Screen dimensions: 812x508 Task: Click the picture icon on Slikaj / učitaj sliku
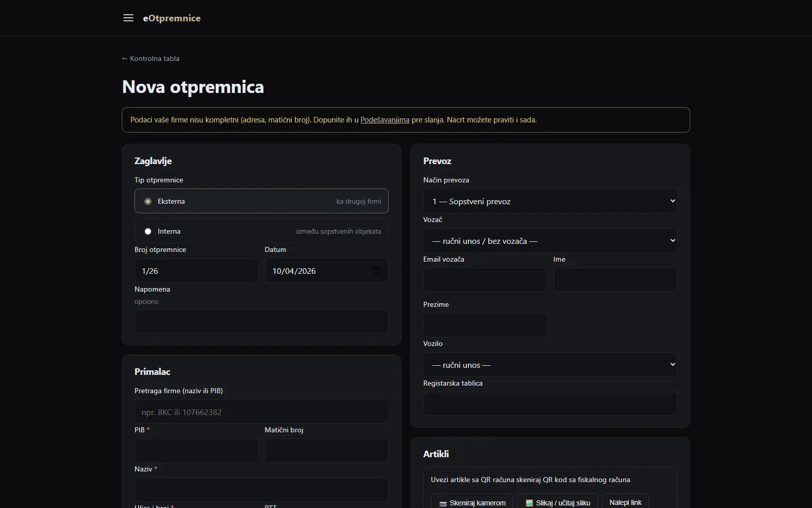coord(529,503)
